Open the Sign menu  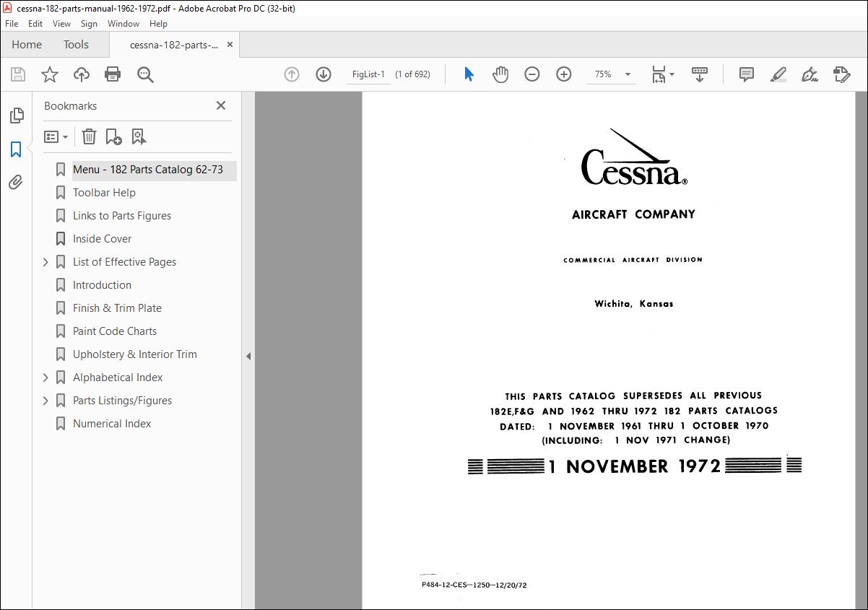pos(89,24)
